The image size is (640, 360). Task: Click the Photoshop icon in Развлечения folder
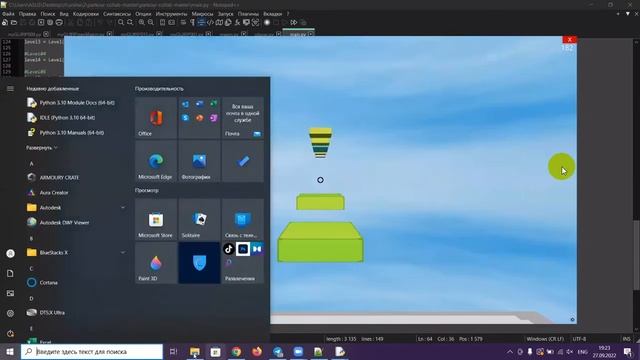tap(243, 249)
